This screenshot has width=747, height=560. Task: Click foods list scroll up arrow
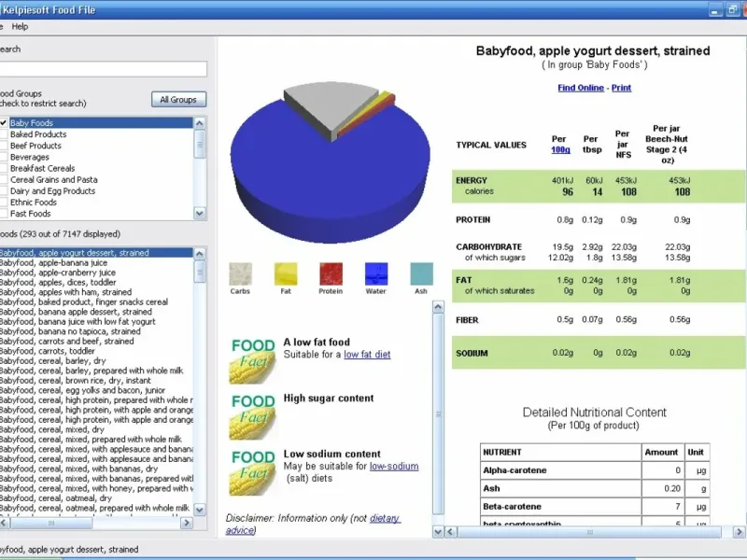[x=200, y=253]
